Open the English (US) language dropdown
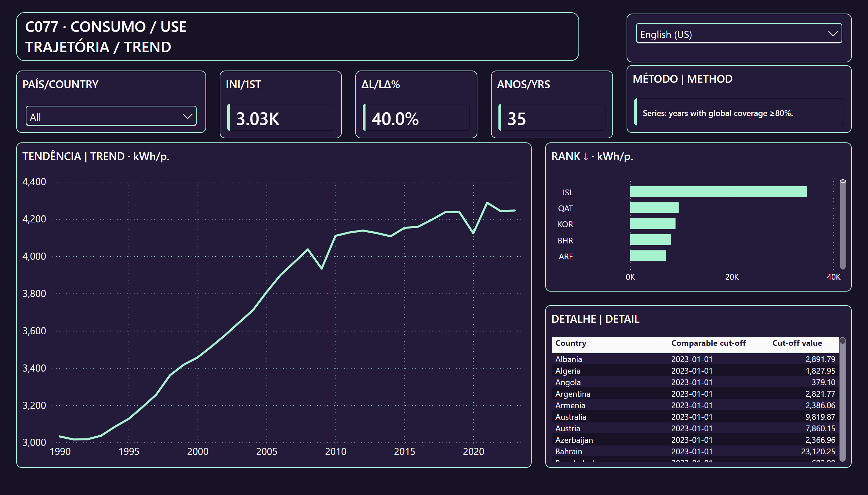 coord(738,33)
